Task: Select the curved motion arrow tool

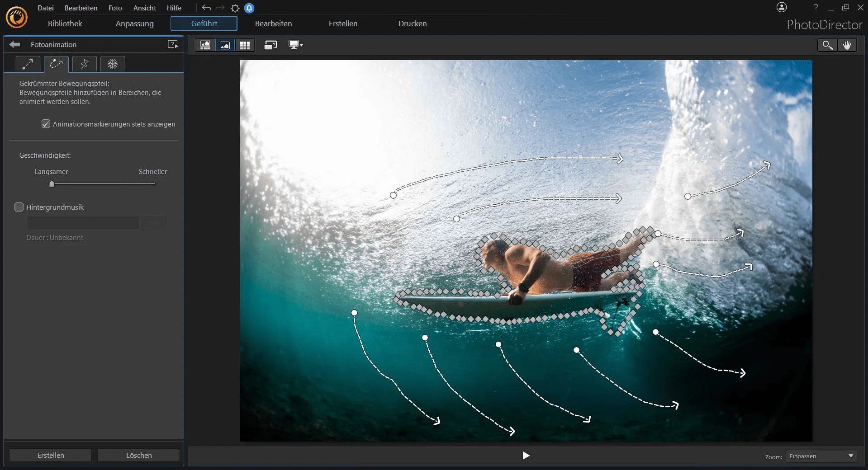Action: [x=56, y=64]
